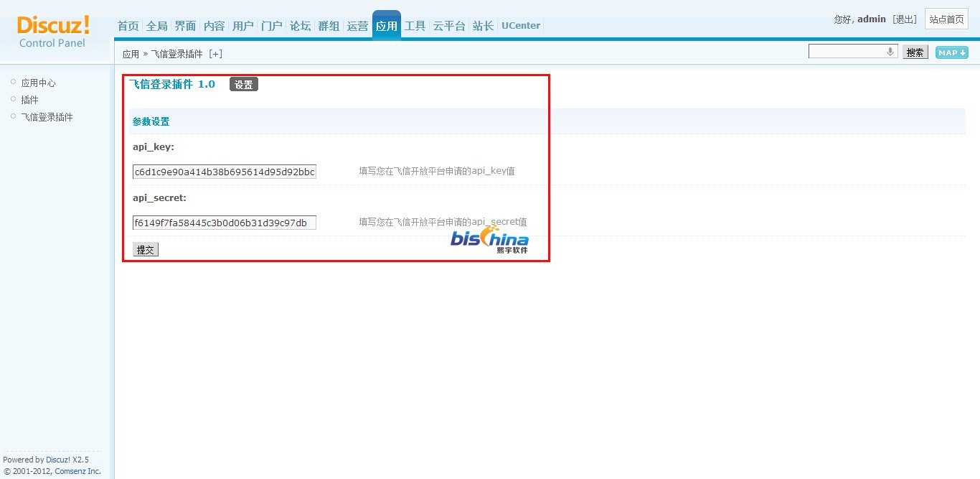The height and width of the screenshot is (479, 980).
Task: Click the 退出 logout link
Action: (x=904, y=19)
